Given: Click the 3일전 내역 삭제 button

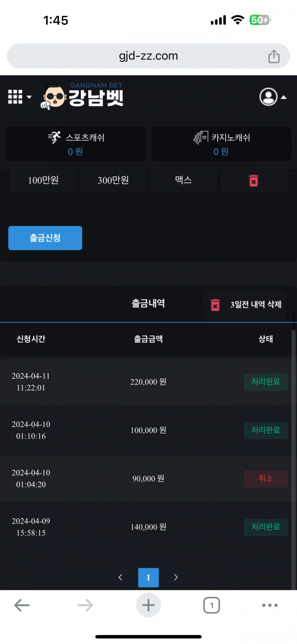Looking at the screenshot, I should tap(245, 305).
